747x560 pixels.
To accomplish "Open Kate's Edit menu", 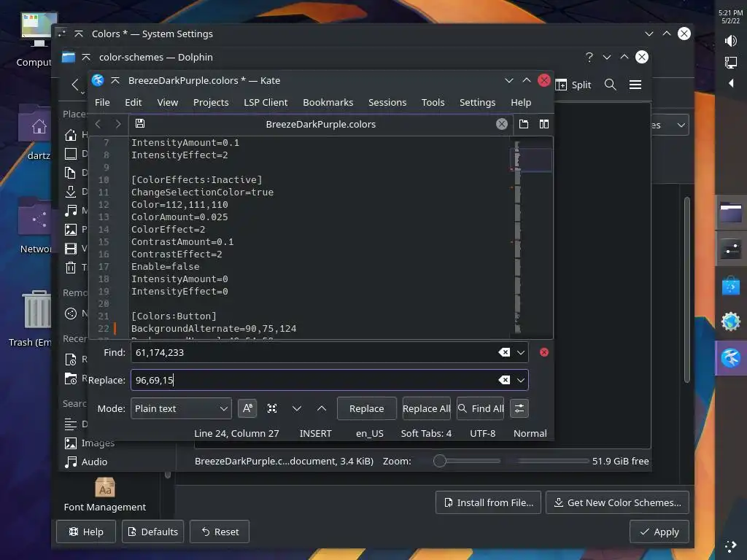I will 133,102.
